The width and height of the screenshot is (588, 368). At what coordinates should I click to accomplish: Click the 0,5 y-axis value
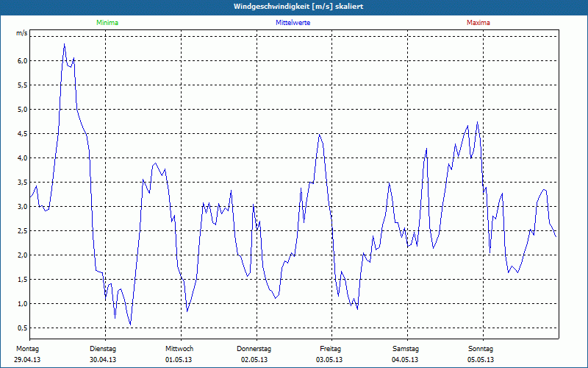pyautogui.click(x=22, y=328)
